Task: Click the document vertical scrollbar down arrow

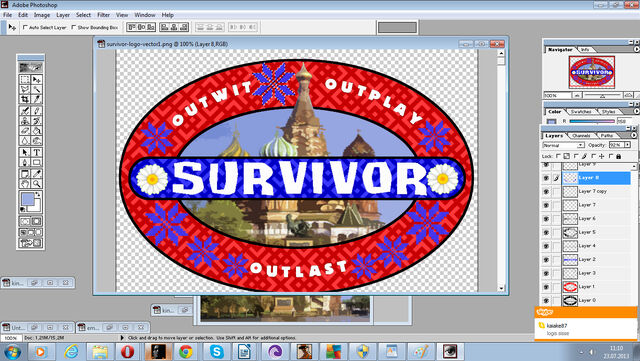Action: click(x=501, y=288)
